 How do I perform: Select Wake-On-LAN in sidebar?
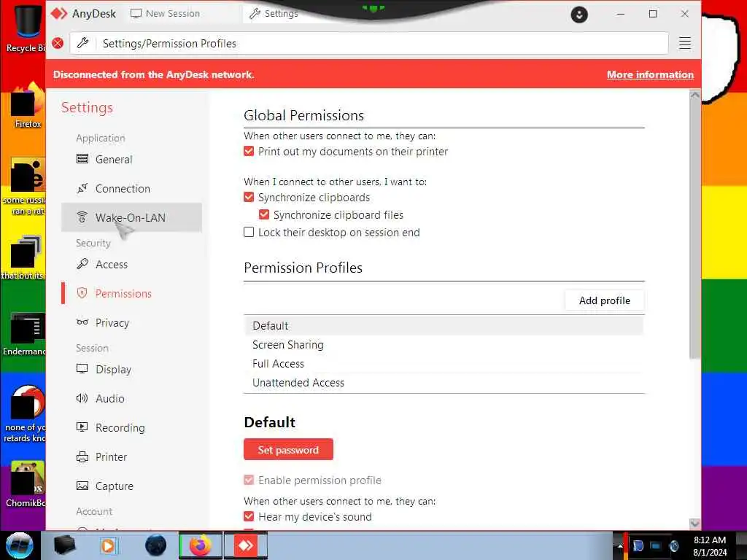tap(131, 217)
